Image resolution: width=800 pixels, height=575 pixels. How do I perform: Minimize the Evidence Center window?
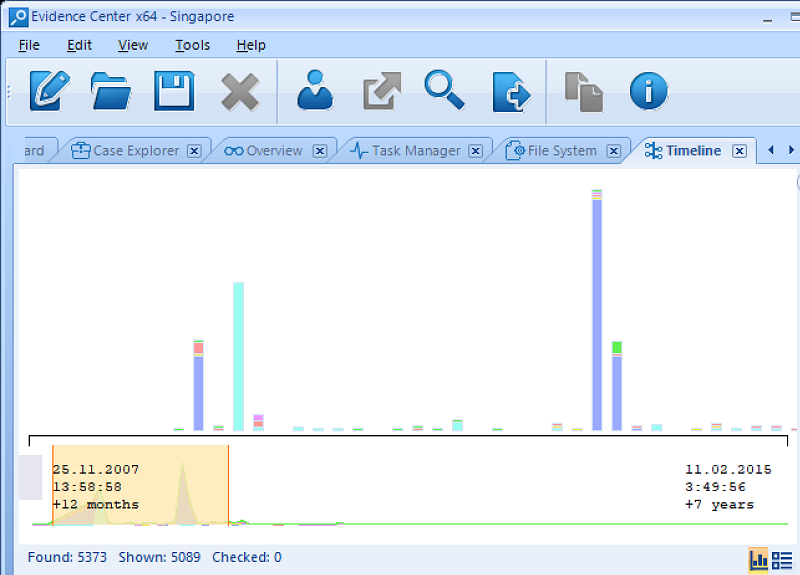(x=767, y=19)
